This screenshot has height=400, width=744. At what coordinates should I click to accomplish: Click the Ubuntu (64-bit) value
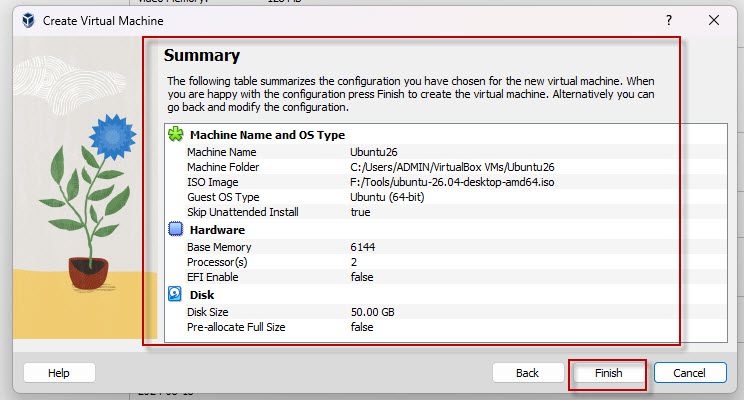(x=387, y=197)
